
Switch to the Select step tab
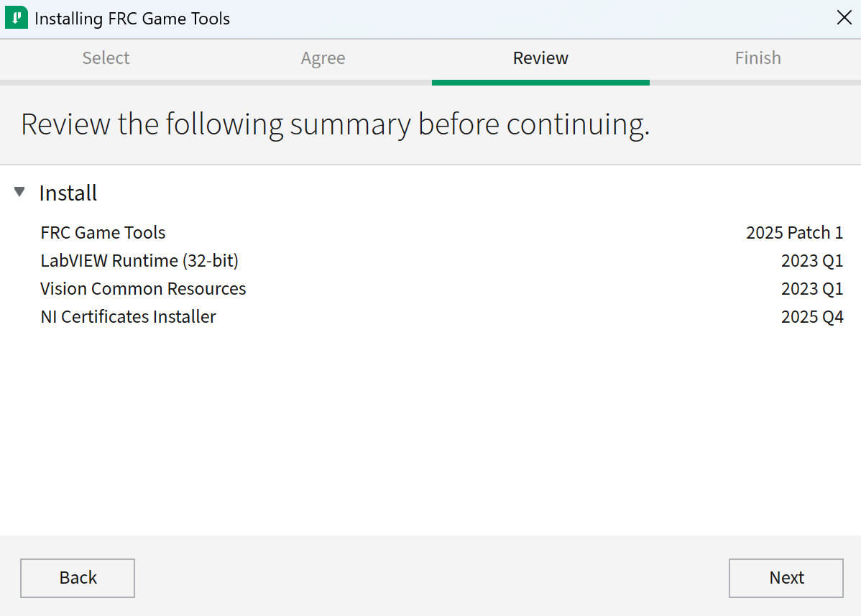tap(106, 58)
